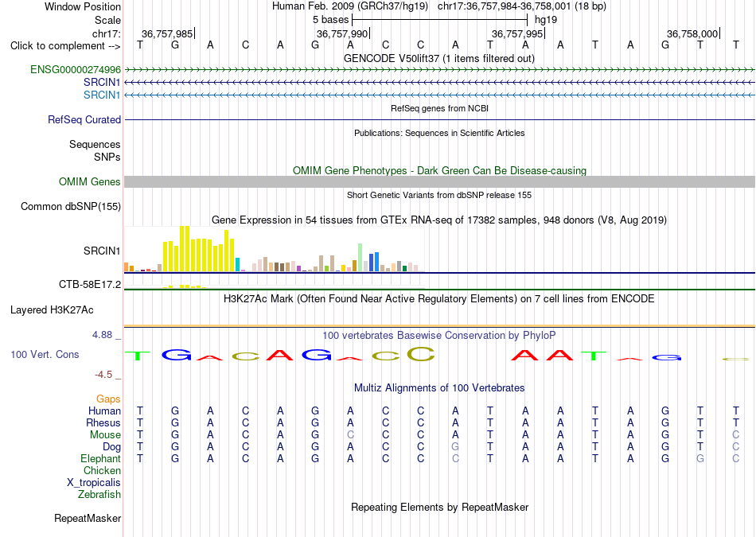Select the Rhesus alignment row label
756x537 pixels.
pyautogui.click(x=103, y=422)
